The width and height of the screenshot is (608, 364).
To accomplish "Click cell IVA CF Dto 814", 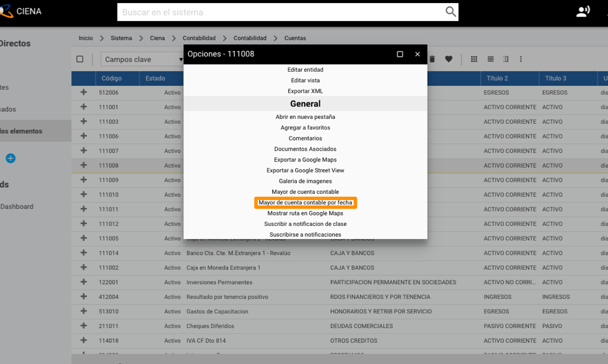I will (206, 340).
